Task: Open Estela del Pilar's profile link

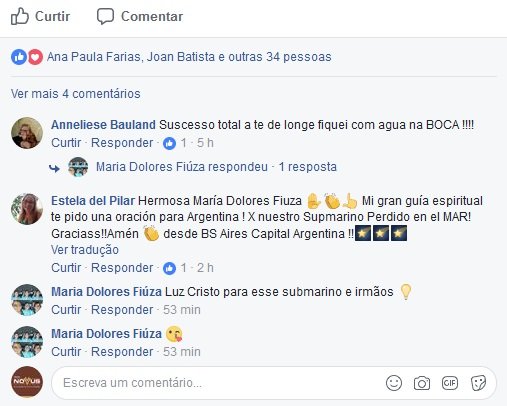Action: (93, 201)
